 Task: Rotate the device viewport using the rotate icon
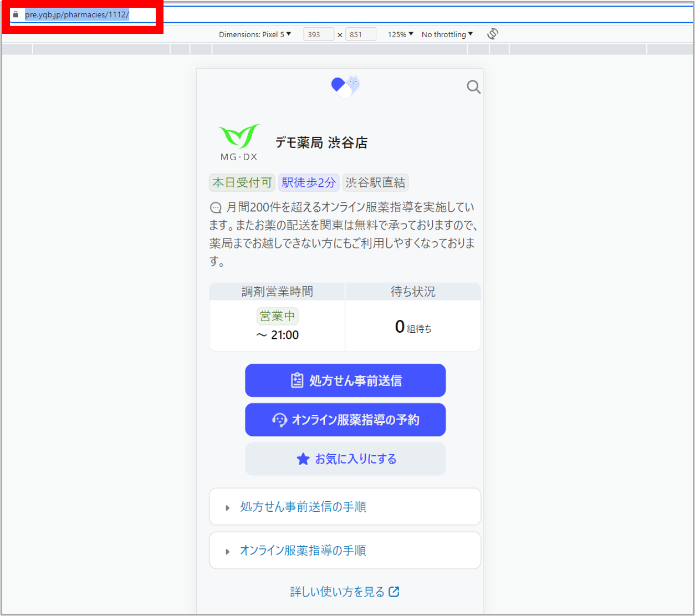(492, 33)
